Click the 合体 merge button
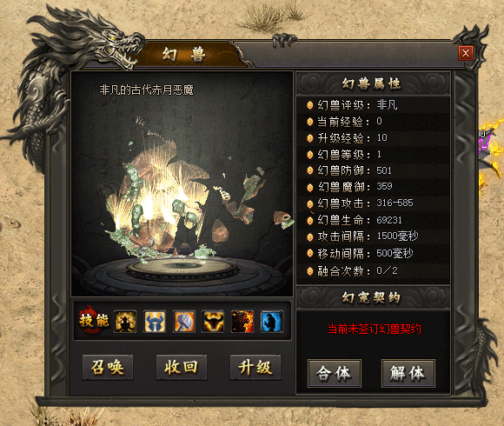Screen dimensions: 504x426 (335, 373)
